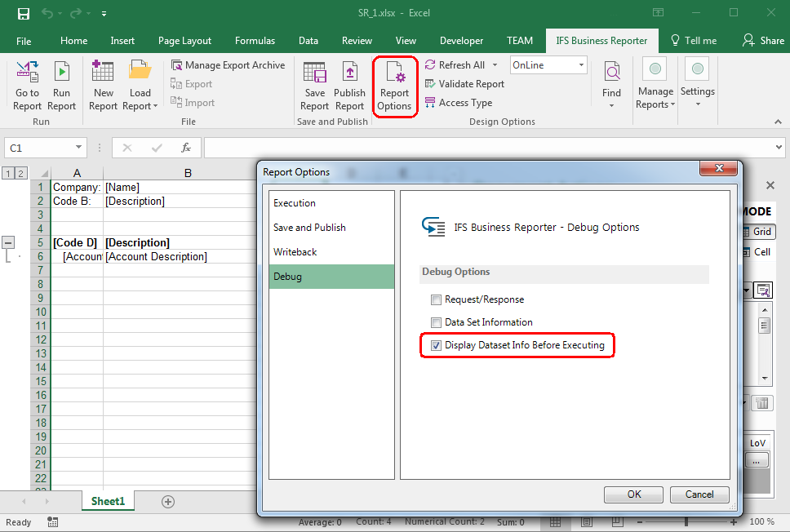Open the File tab
Image resolution: width=790 pixels, height=532 pixels.
click(24, 41)
